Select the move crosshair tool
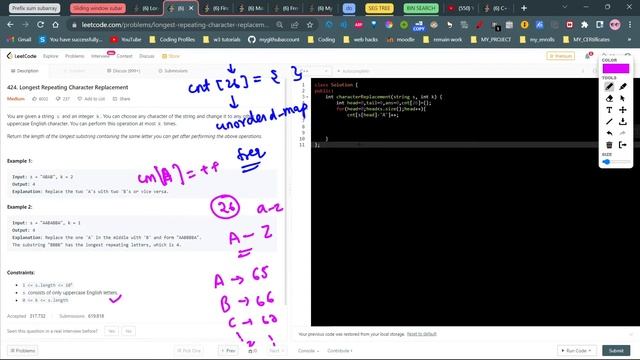Image resolution: width=640 pixels, height=360 pixels. pyautogui.click(x=623, y=110)
